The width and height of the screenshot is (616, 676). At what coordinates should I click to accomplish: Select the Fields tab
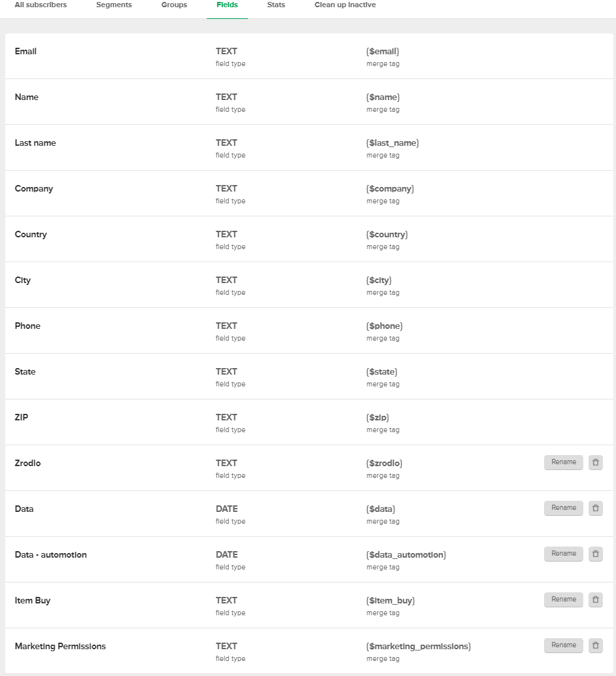227,5
